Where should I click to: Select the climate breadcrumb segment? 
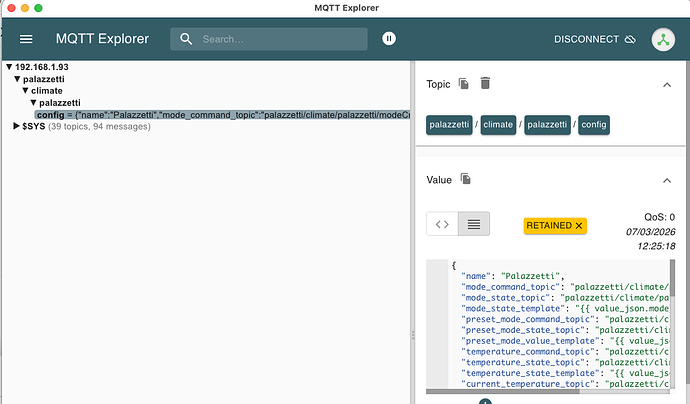(498, 125)
